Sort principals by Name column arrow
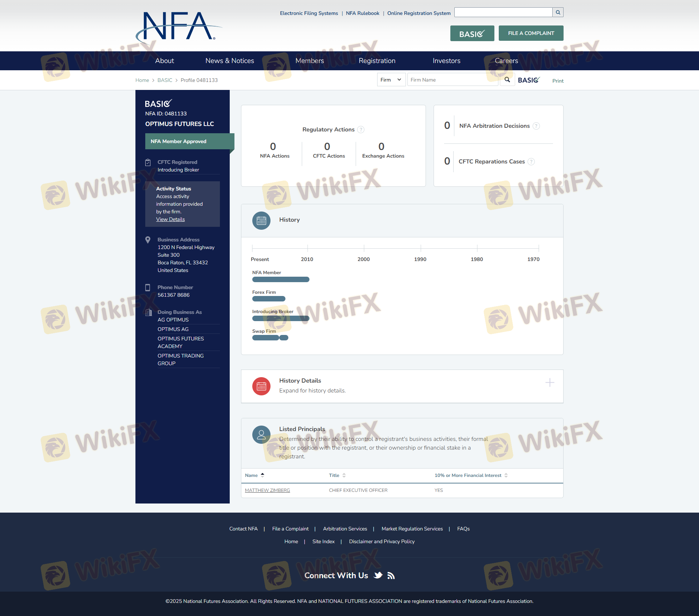This screenshot has width=699, height=616. (262, 475)
